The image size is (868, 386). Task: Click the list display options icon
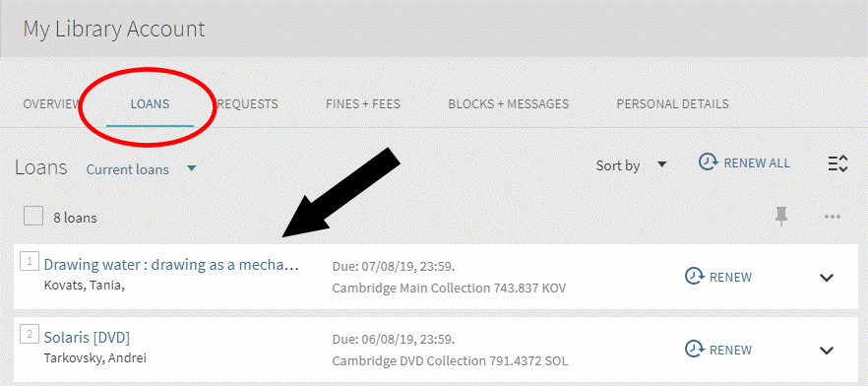tap(838, 163)
